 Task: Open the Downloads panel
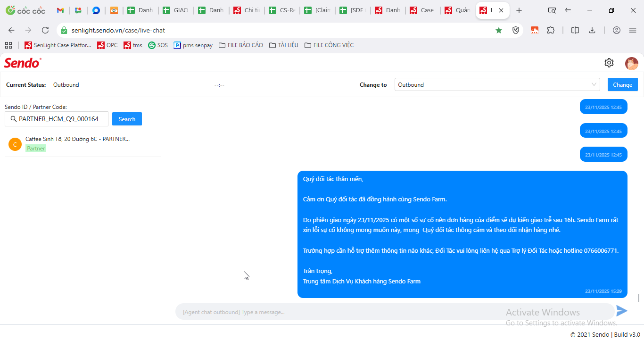click(592, 30)
